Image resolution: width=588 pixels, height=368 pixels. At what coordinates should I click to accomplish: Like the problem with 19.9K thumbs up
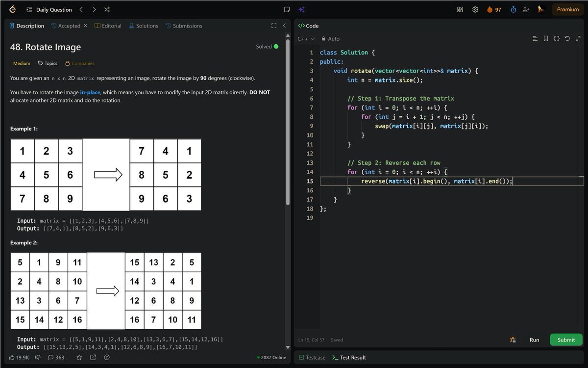click(19, 357)
